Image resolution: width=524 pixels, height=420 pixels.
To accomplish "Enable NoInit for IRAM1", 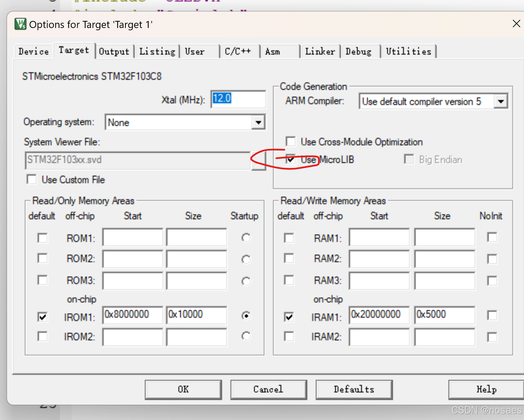I will (492, 315).
